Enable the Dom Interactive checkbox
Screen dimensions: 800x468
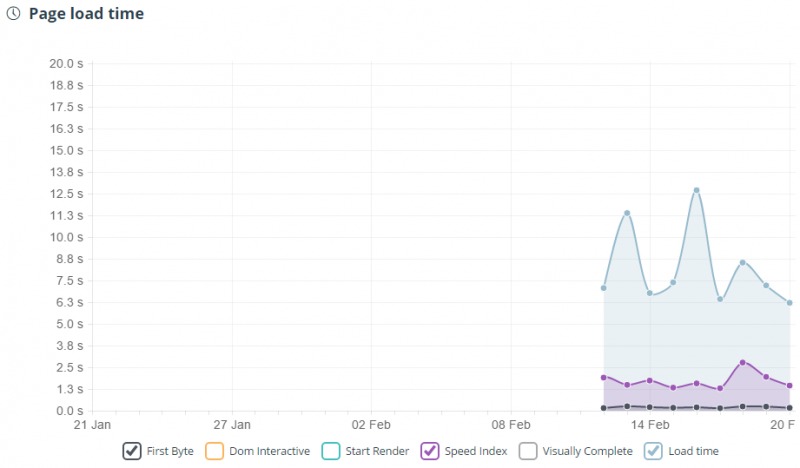(x=214, y=451)
